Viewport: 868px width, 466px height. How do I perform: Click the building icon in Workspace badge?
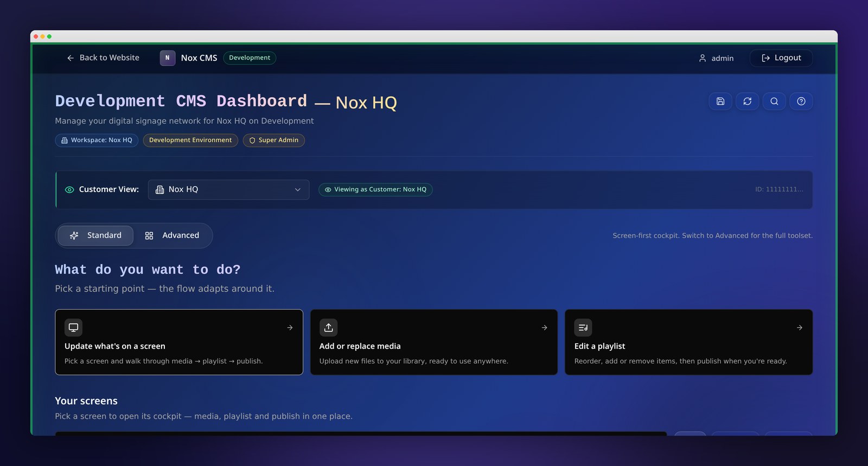[65, 141]
